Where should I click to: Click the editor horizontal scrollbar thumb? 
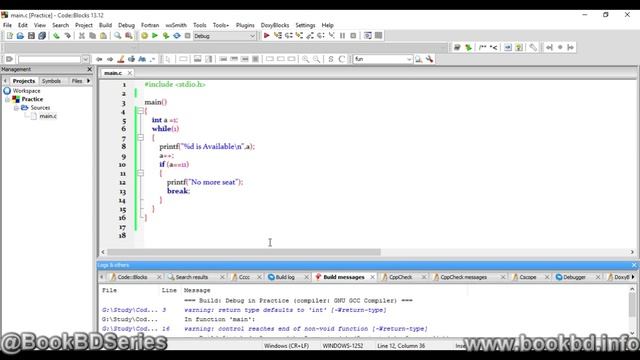[x=244, y=252]
